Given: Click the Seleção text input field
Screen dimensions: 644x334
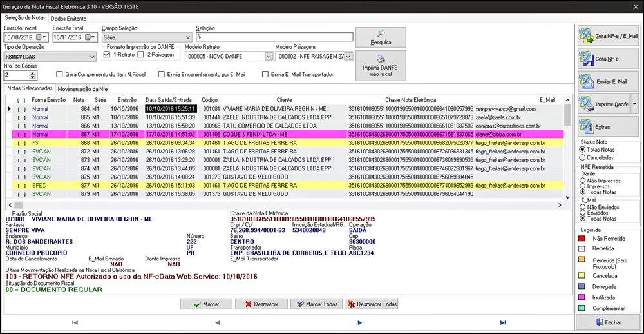Looking at the screenshot, I should click(x=274, y=37).
